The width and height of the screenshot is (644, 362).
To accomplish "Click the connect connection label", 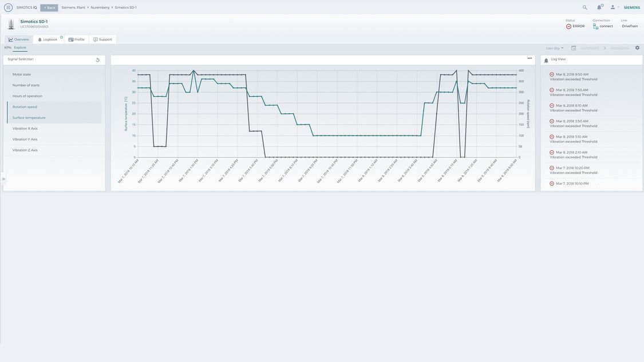I will tap(606, 26).
